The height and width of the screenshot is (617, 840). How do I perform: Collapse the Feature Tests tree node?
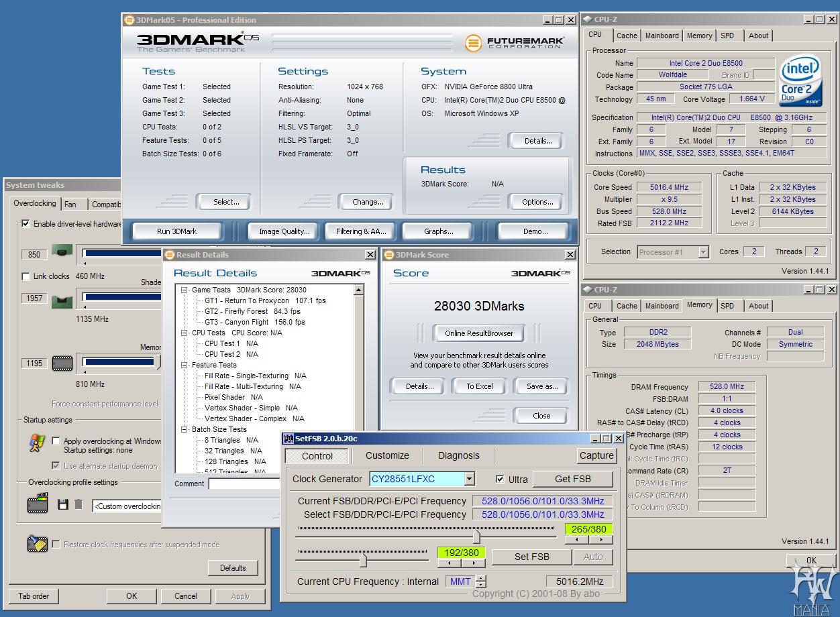coord(185,365)
